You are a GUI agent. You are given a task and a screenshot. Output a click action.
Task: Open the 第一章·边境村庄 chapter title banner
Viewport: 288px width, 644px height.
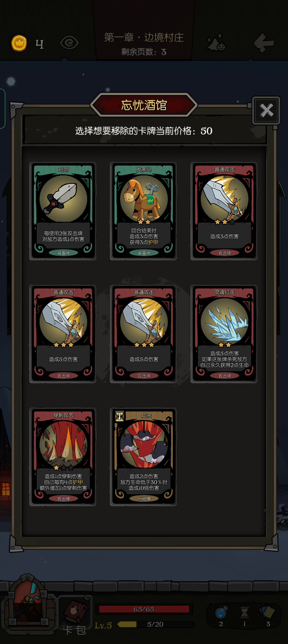pyautogui.click(x=144, y=38)
